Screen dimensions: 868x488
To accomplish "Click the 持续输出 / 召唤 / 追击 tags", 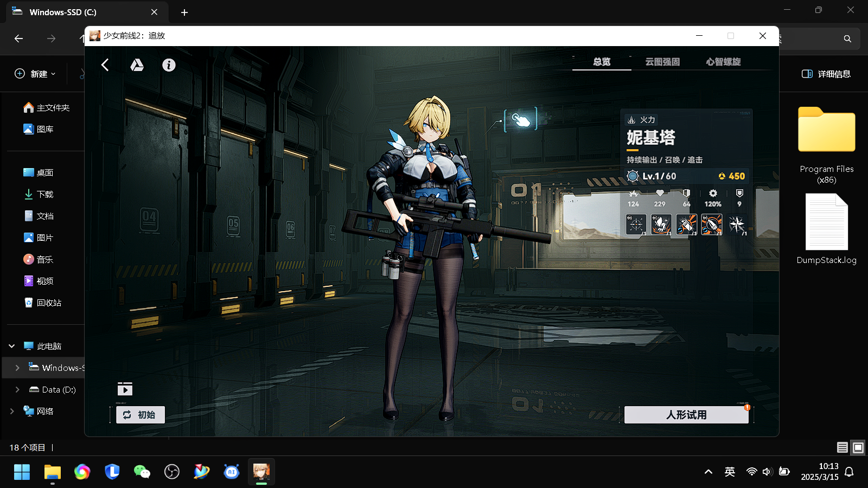I will point(665,160).
